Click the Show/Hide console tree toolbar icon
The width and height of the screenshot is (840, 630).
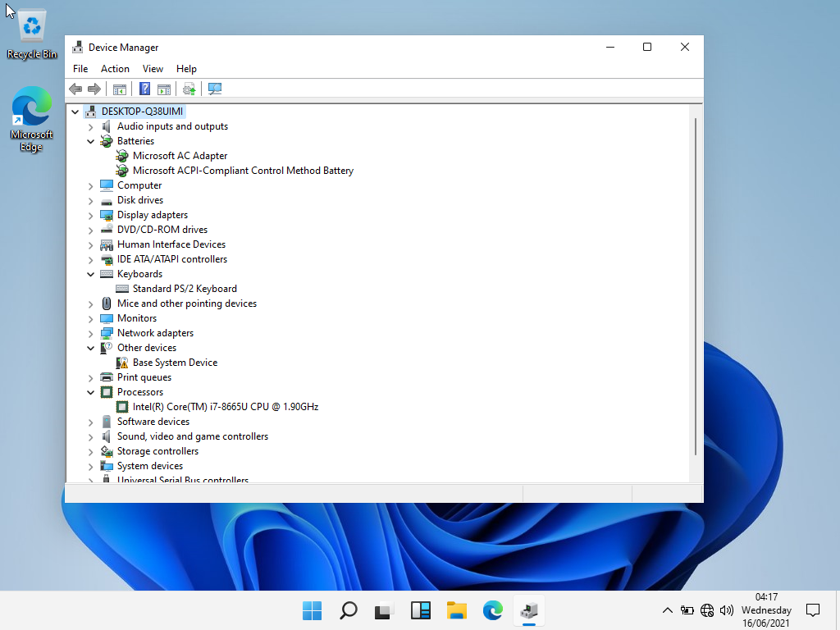[120, 89]
